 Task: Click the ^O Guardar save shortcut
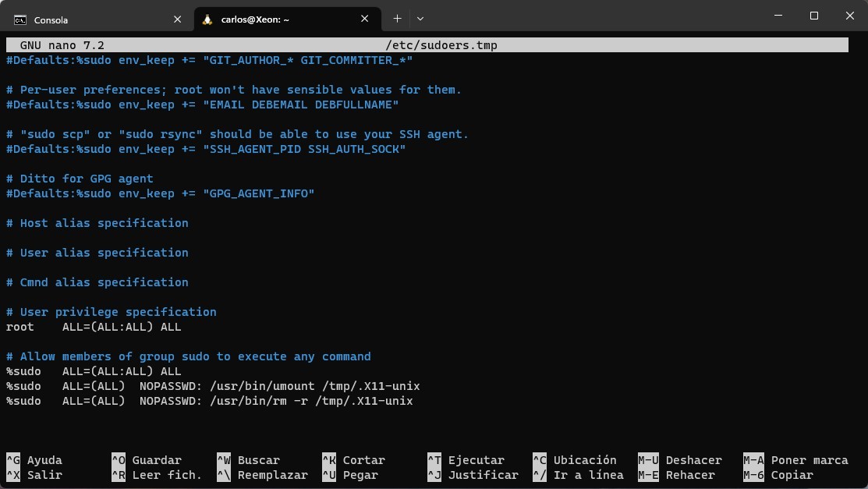point(147,460)
